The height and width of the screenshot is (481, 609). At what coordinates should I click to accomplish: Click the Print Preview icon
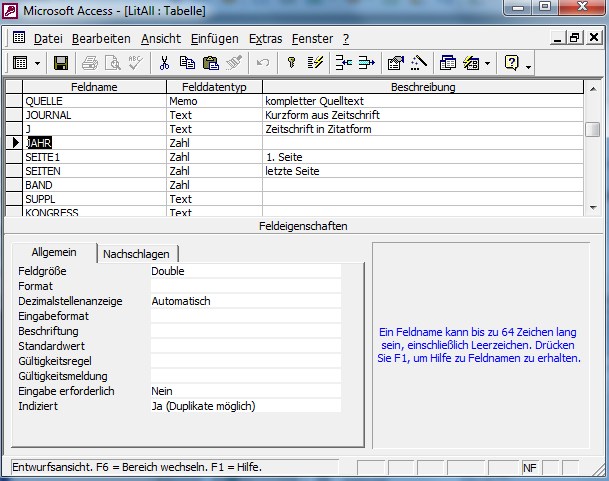(113, 63)
